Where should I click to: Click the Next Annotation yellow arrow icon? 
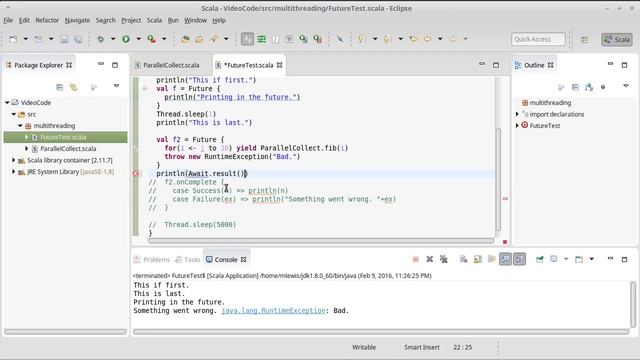(x=360, y=39)
